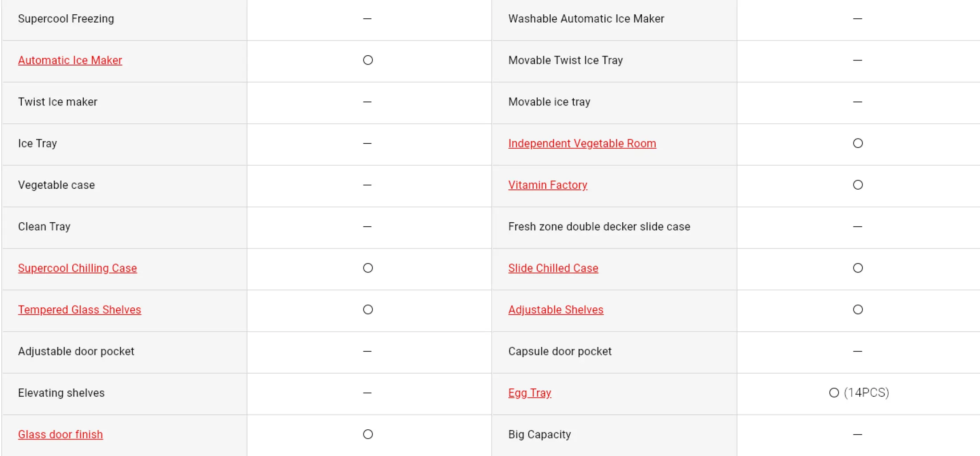980x456 pixels.
Task: Click the Washable Automatic Ice Maker label
Action: 586,19
